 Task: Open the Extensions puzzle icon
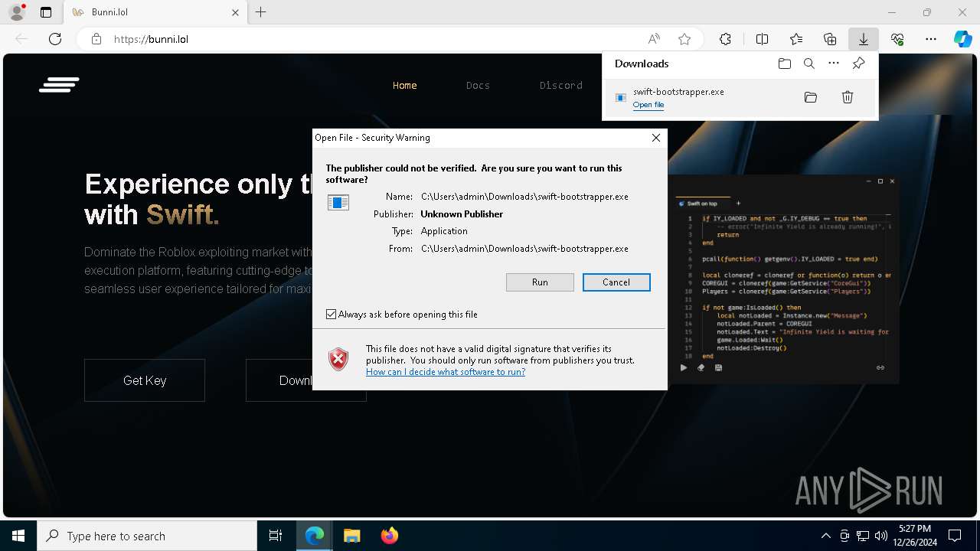pyautogui.click(x=725, y=39)
